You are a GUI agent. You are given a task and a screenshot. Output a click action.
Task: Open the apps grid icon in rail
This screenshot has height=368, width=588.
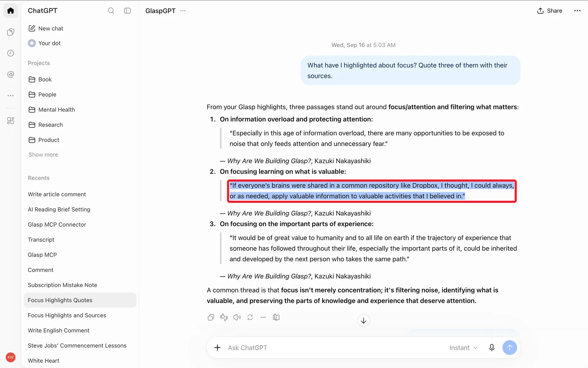coord(11,121)
